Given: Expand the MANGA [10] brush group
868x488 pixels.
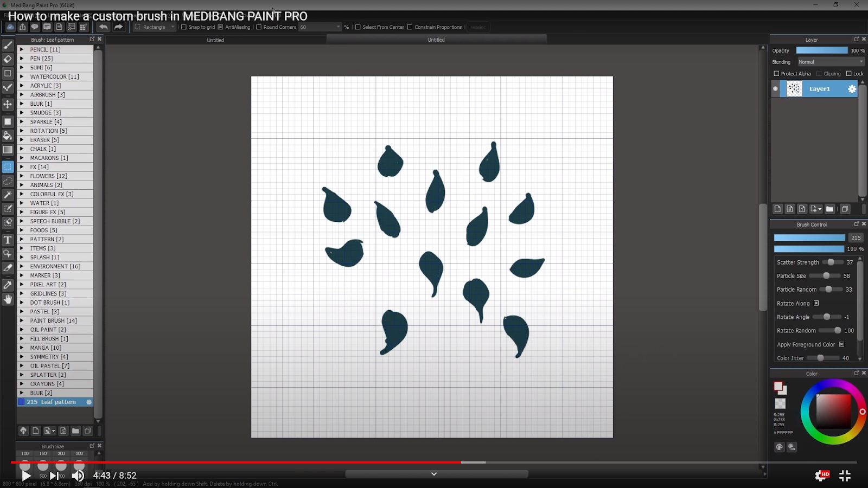Looking at the screenshot, I should 22,348.
